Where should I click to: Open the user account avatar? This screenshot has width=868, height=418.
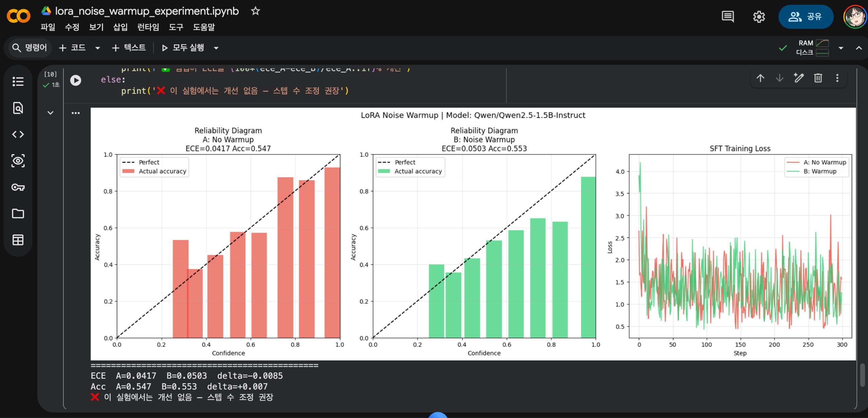[x=854, y=17]
